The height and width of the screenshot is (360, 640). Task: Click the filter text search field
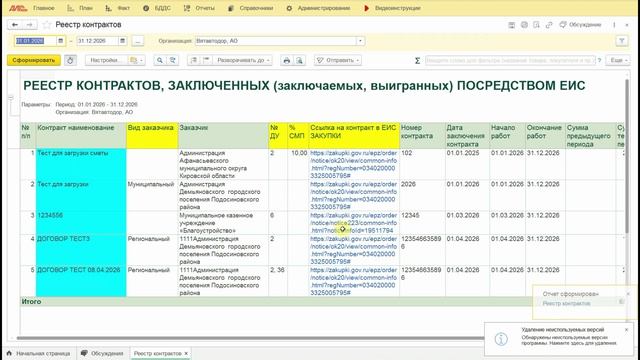pyautogui.click(x=510, y=60)
